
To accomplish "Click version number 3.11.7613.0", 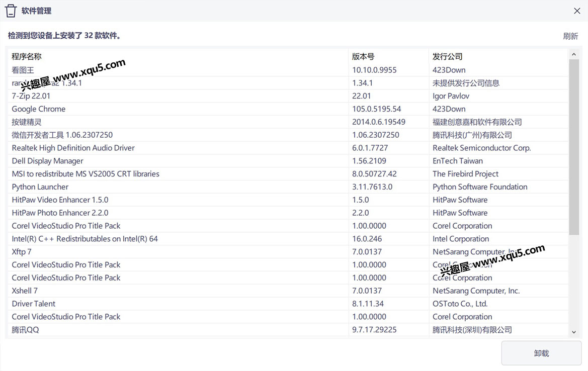I will tap(372, 187).
